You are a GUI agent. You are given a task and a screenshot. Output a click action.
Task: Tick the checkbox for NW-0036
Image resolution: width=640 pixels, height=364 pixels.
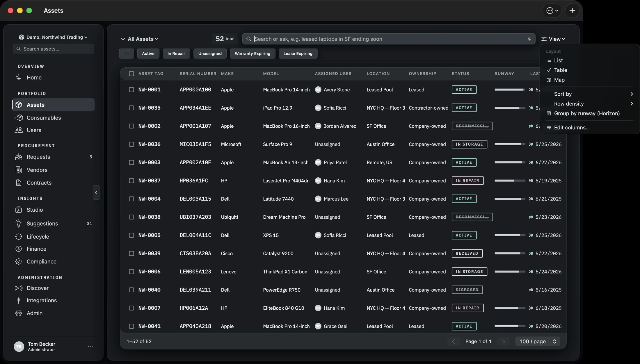131,144
